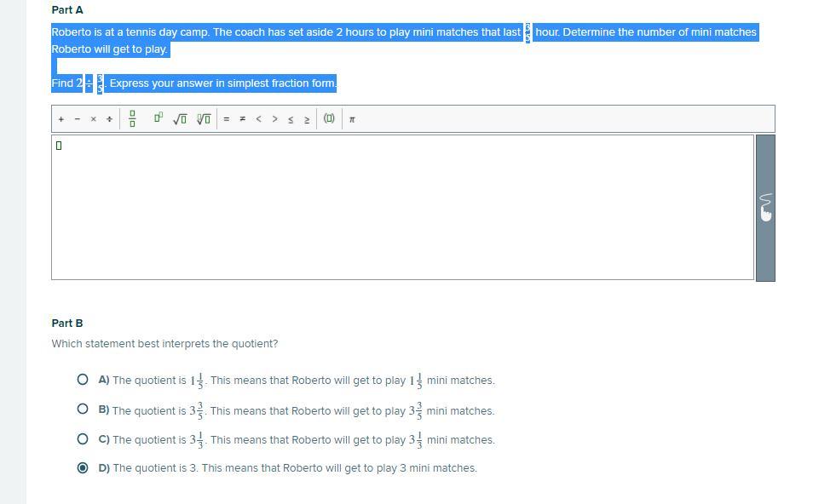Select answer A, quotient is 1 1/5
The width and height of the screenshot is (836, 504).
point(83,381)
